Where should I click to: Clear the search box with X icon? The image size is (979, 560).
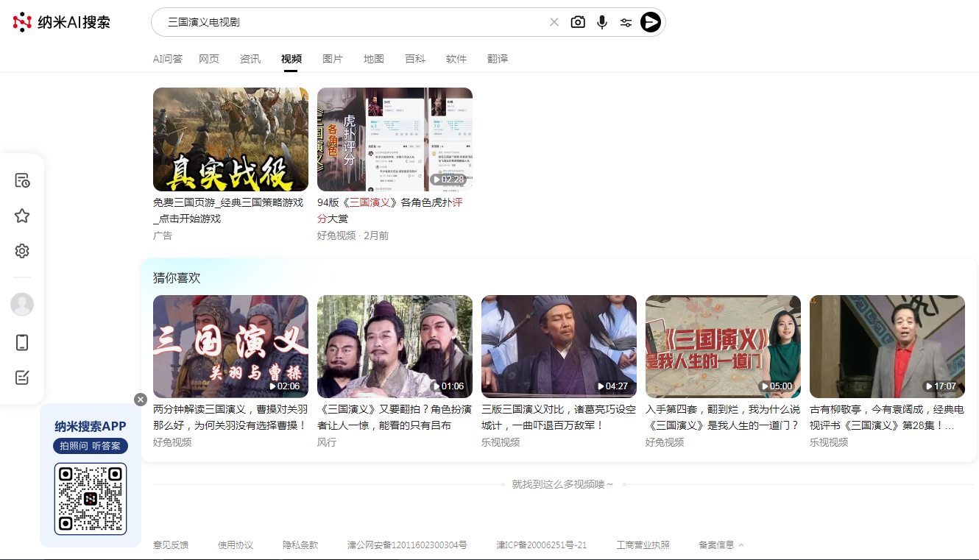point(554,22)
